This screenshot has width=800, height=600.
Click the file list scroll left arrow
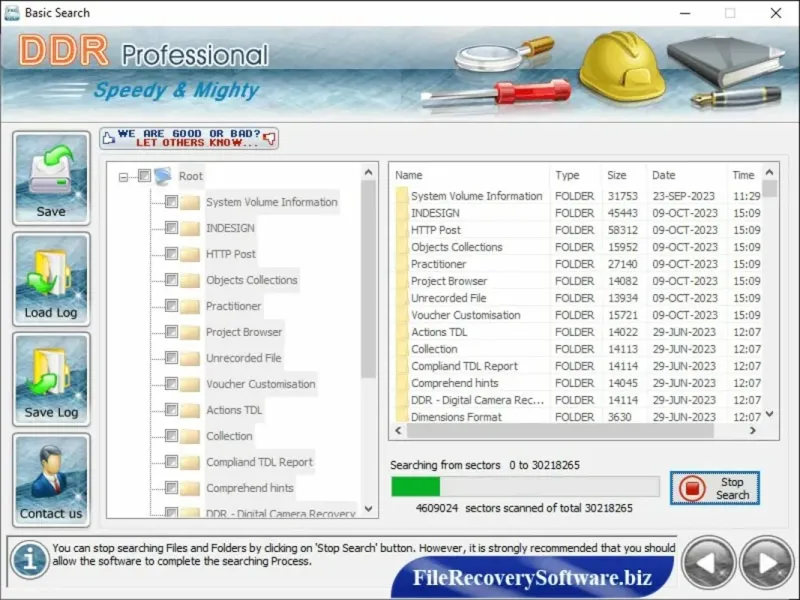click(398, 431)
